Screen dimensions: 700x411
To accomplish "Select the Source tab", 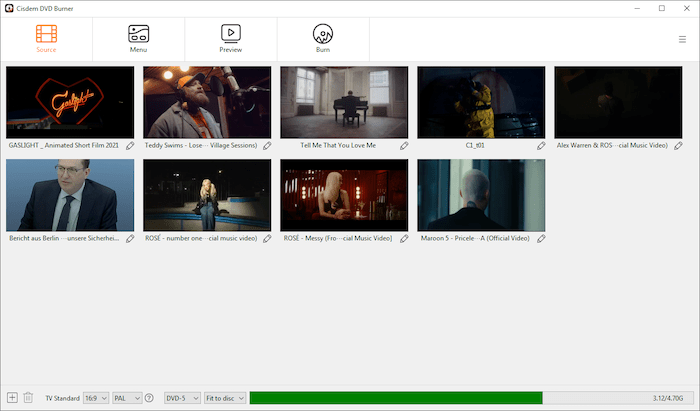I will click(46, 38).
